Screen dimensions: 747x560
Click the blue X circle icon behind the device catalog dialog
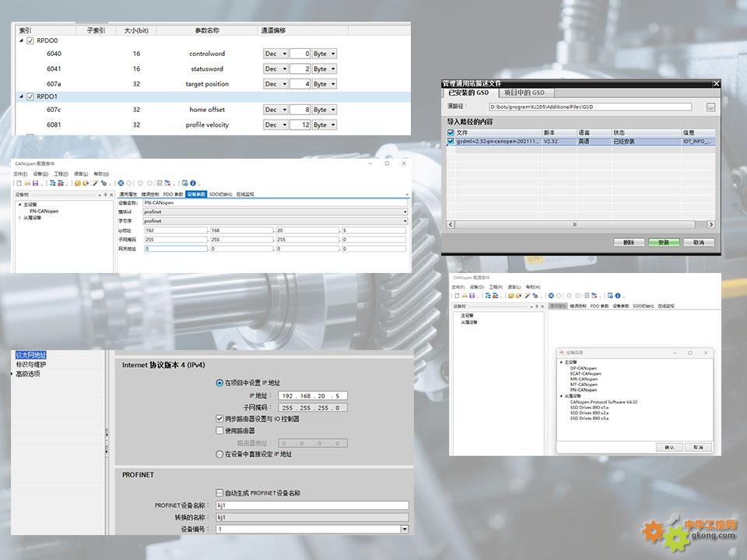pos(551,296)
